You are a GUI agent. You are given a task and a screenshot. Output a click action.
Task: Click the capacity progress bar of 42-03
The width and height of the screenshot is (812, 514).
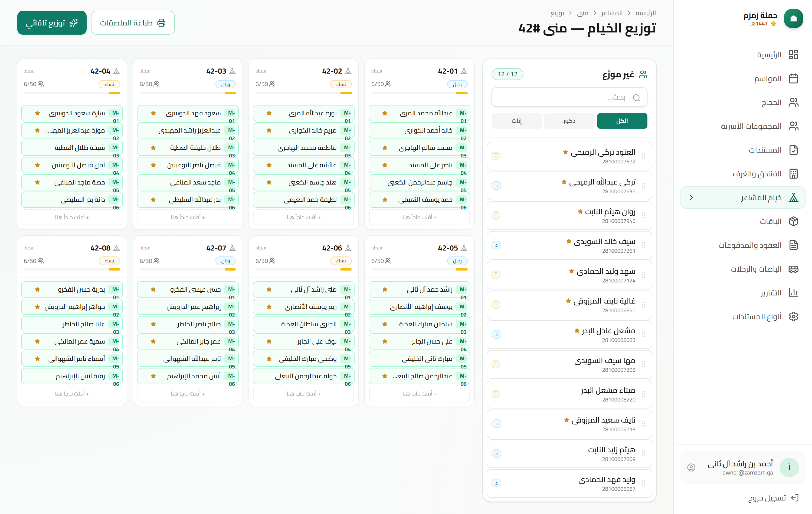tap(188, 93)
